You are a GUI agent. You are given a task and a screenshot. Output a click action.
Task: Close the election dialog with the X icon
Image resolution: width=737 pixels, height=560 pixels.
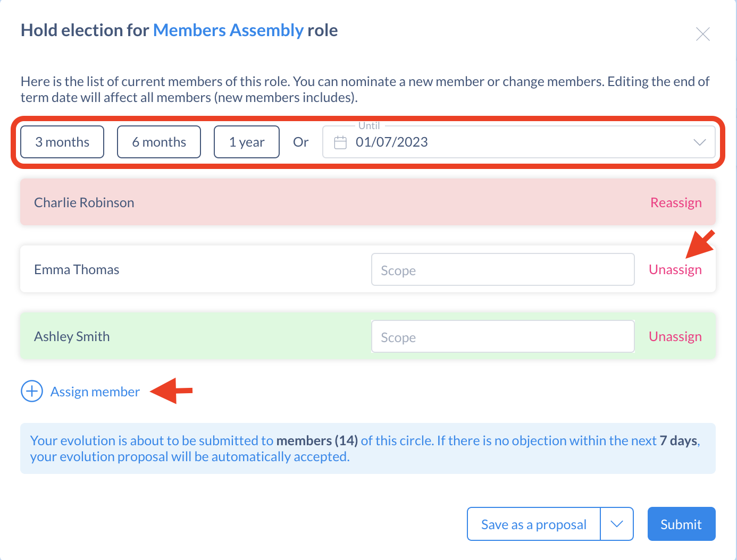point(703,34)
